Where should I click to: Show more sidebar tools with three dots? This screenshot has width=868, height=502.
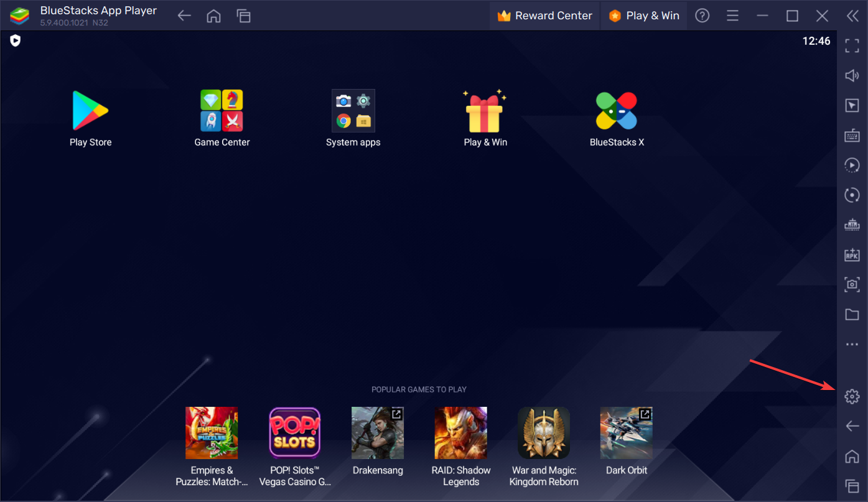[852, 344]
